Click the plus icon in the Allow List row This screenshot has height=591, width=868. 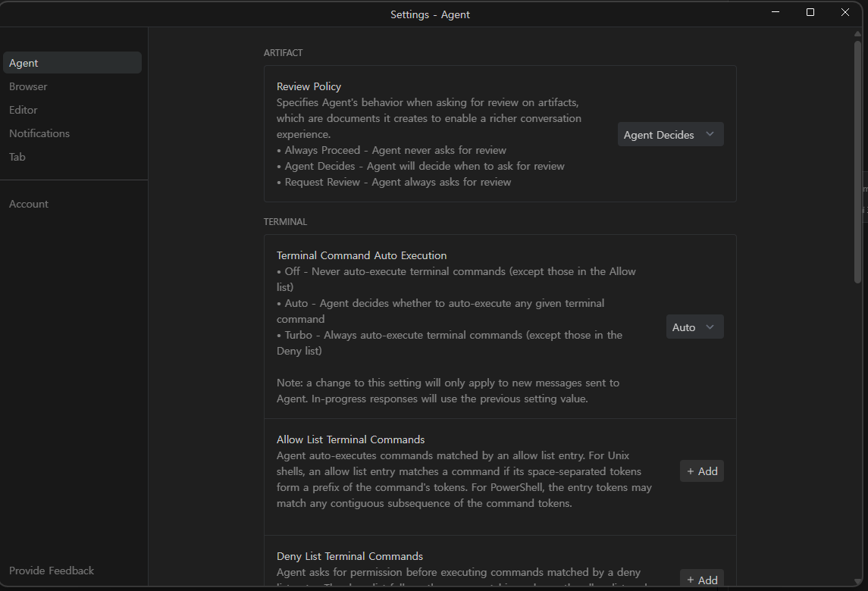click(x=690, y=471)
